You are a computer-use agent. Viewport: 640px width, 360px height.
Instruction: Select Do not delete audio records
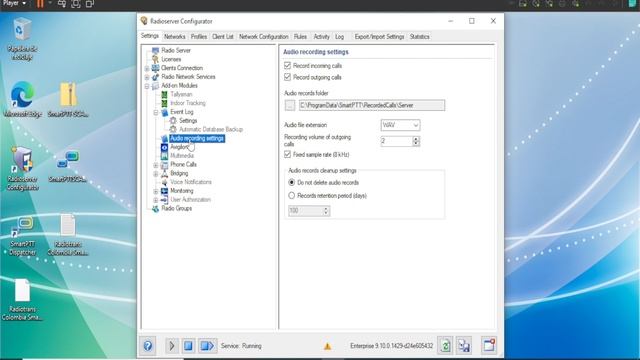coord(291,182)
